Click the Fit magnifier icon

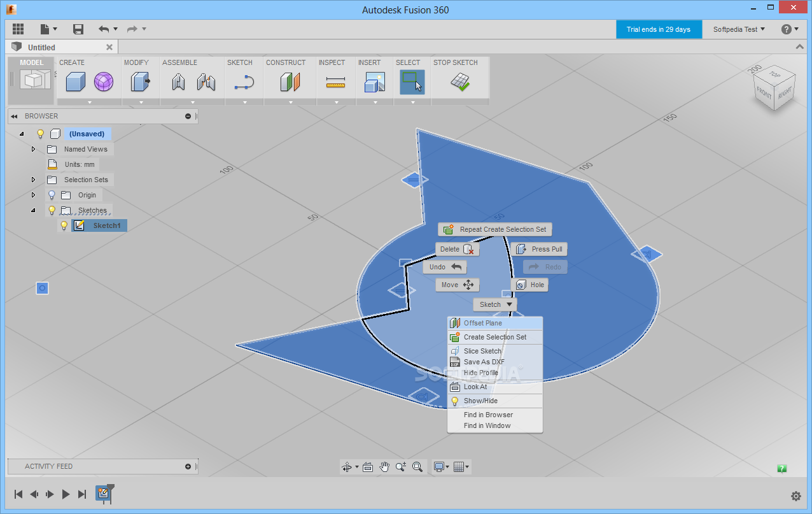[x=417, y=467]
